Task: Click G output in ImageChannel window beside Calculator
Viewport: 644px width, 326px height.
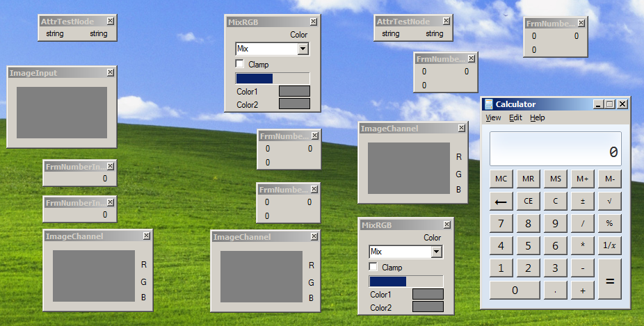Action: 459,174
